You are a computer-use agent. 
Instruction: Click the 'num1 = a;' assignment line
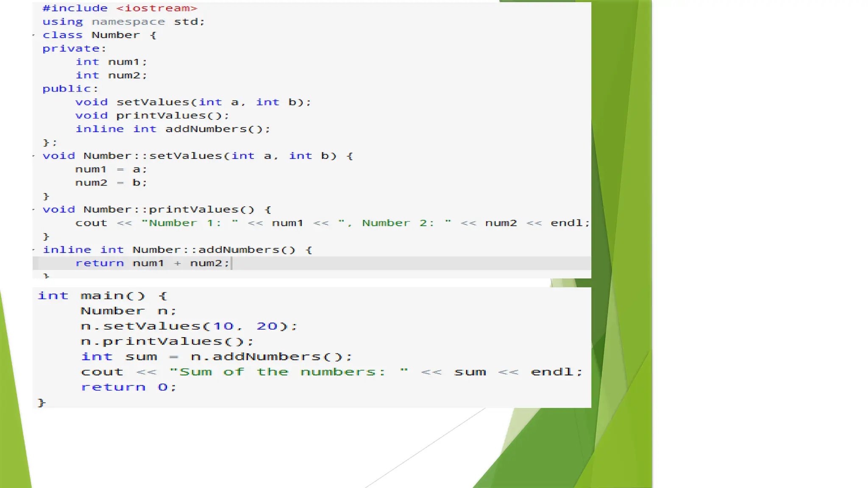pyautogui.click(x=111, y=169)
